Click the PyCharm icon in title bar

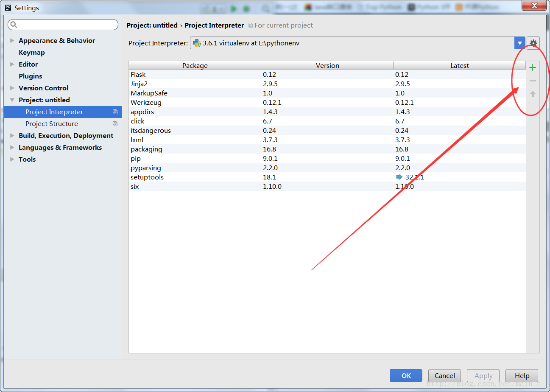point(8,8)
